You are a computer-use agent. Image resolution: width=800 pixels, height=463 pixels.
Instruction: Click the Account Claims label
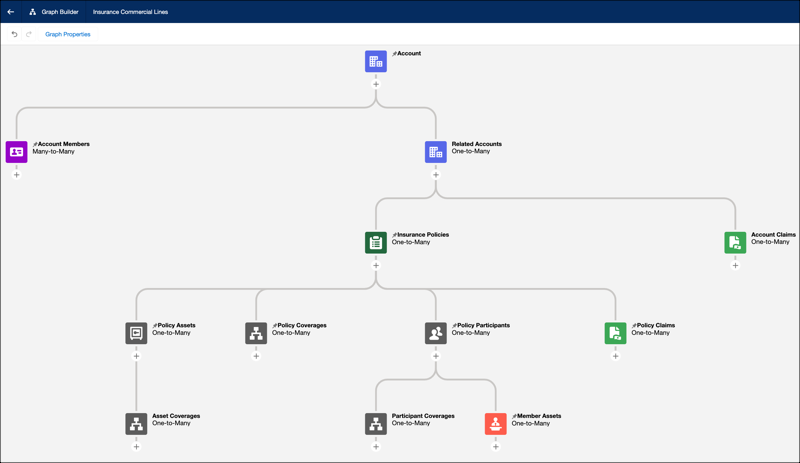coord(773,235)
